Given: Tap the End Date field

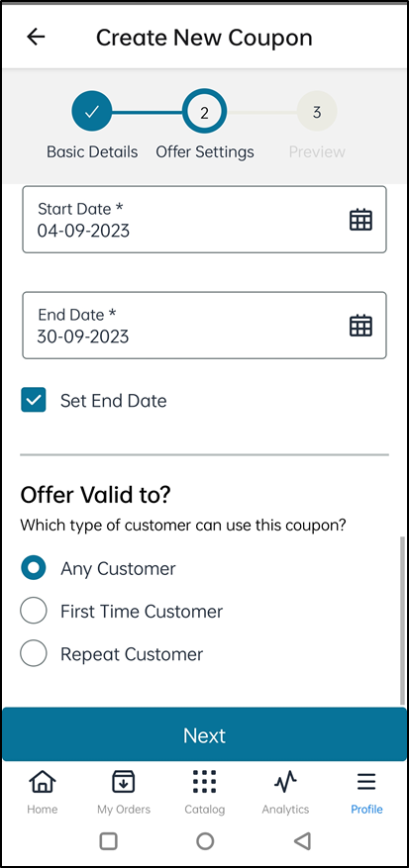Looking at the screenshot, I should tap(204, 326).
